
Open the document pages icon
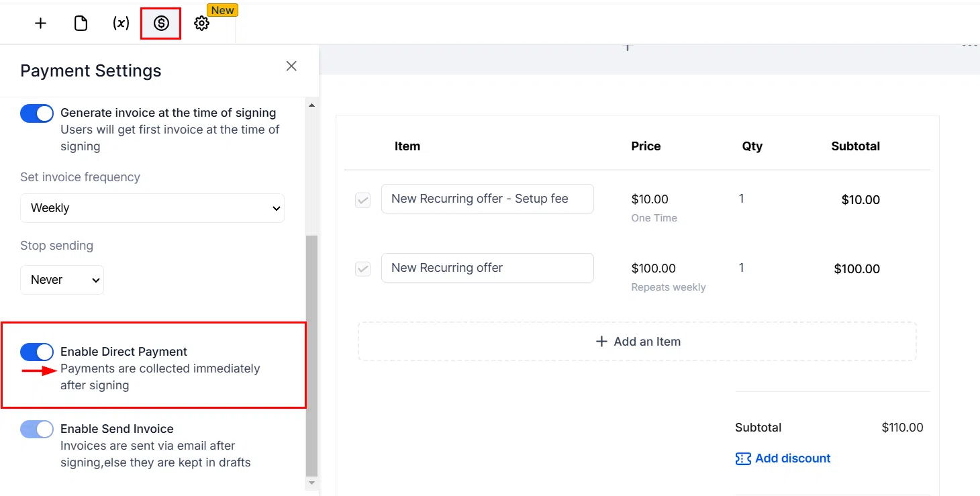pyautogui.click(x=81, y=23)
